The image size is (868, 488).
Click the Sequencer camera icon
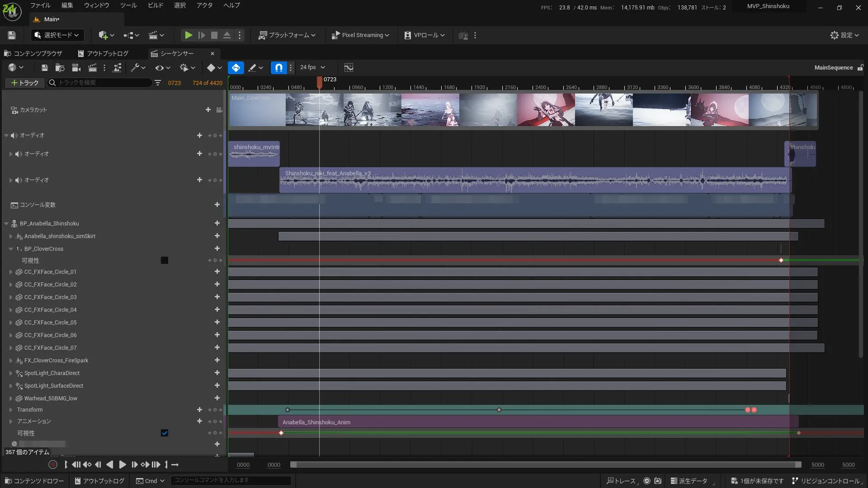76,68
